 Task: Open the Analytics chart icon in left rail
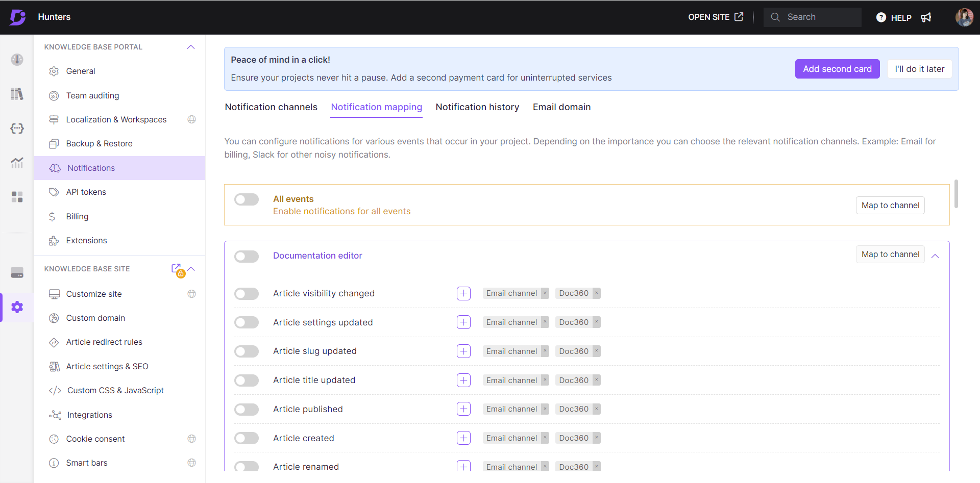pos(17,163)
